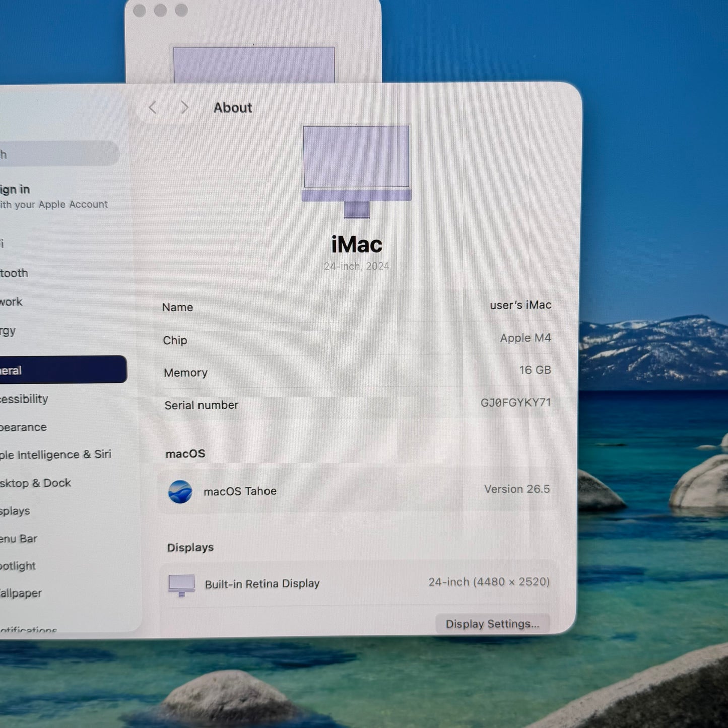This screenshot has height=728, width=728.
Task: Go back with the left chevron arrow
Action: pos(153,107)
